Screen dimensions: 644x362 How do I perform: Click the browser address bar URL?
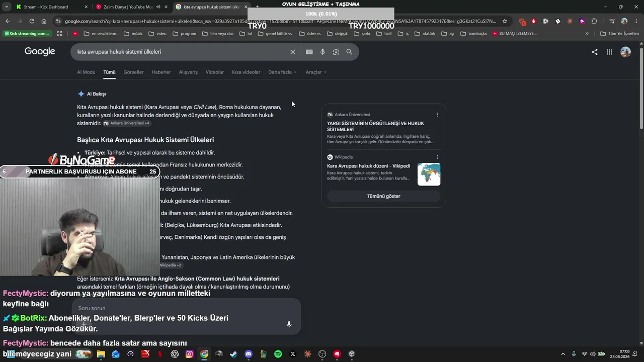(280, 21)
